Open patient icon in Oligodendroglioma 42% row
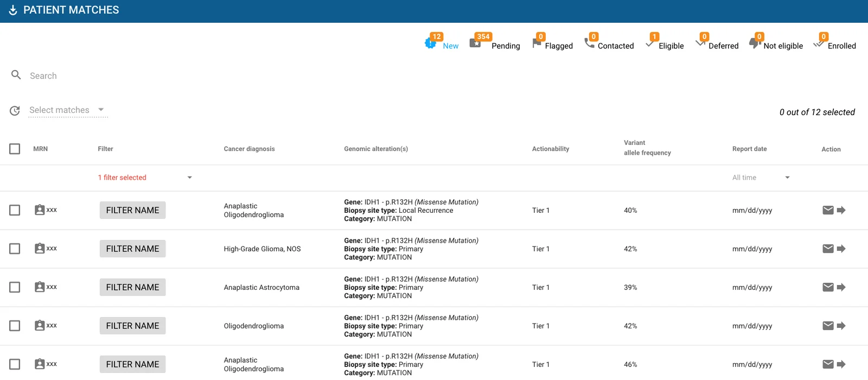Image resolution: width=868 pixels, height=380 pixels. click(40, 326)
